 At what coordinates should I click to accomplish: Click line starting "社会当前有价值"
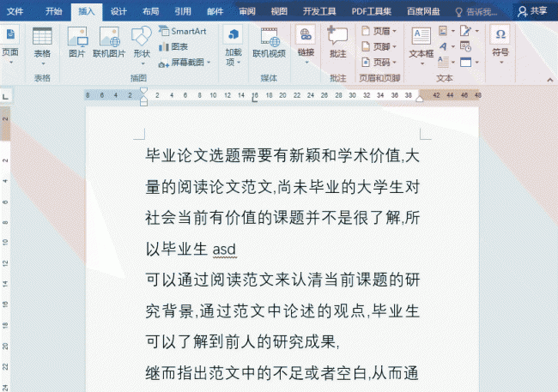click(282, 218)
